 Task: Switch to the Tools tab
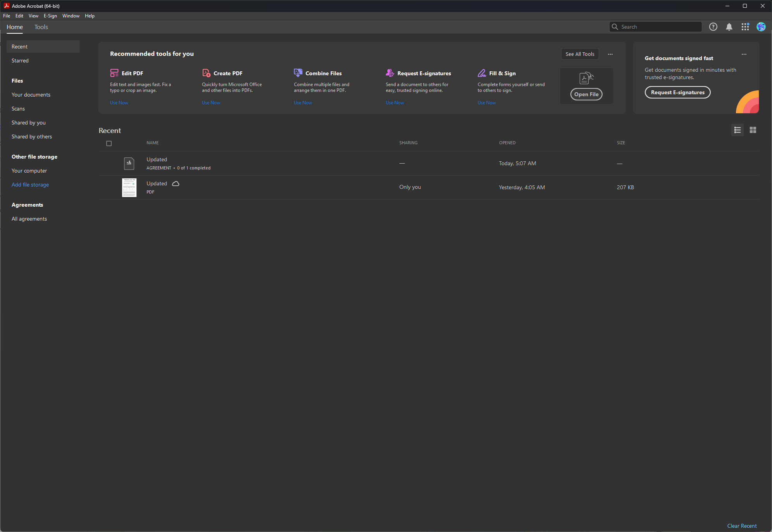coord(41,27)
